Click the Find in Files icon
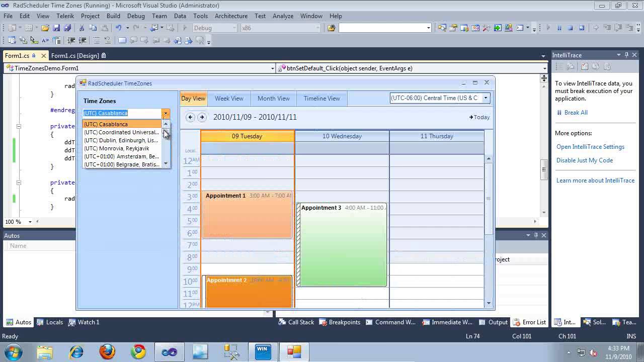Image resolution: width=644 pixels, height=362 pixels. 331,28
